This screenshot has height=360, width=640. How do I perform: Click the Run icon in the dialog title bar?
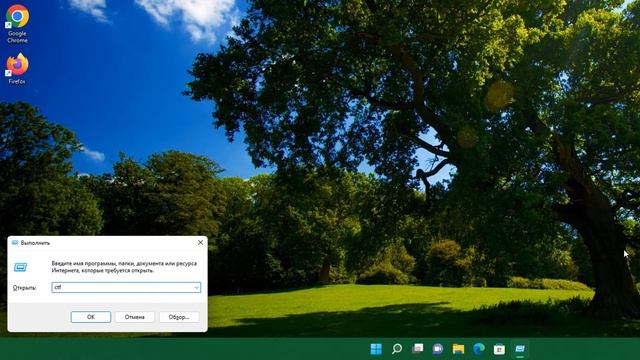(x=15, y=243)
